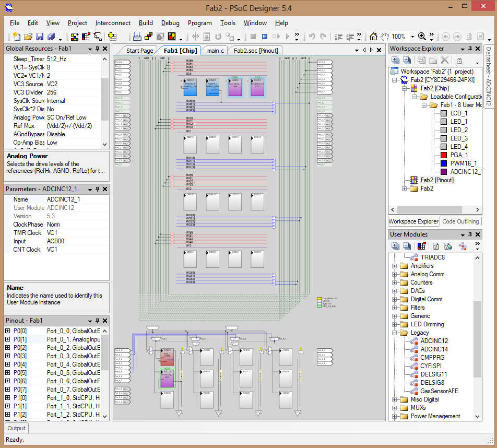497x448 pixels.
Task: Expand all nodes in Workspace Explorer toolbar
Action: pos(395,61)
